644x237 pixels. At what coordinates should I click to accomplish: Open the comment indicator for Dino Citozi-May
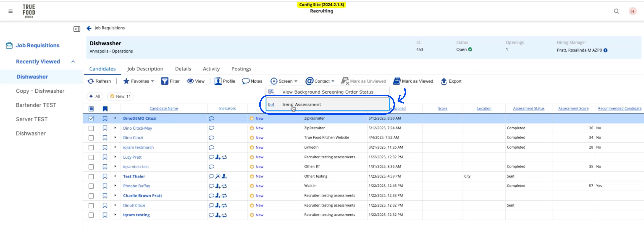tap(212, 128)
